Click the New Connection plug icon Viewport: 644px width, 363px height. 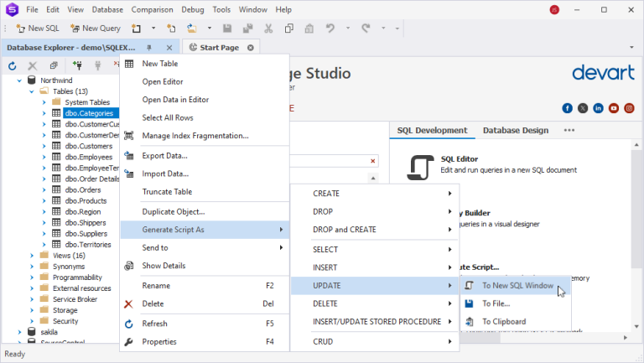tap(77, 65)
